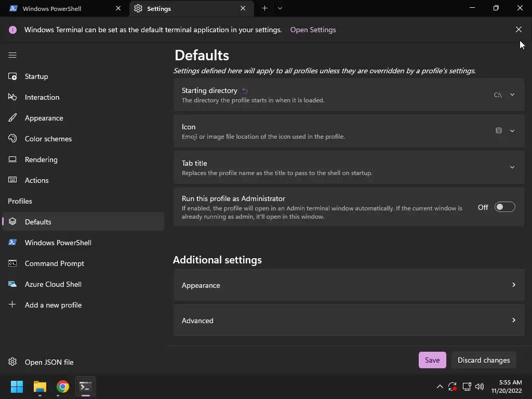Reset Starting directory with the undo arrow
This screenshot has width=532, height=399.
pos(245,90)
